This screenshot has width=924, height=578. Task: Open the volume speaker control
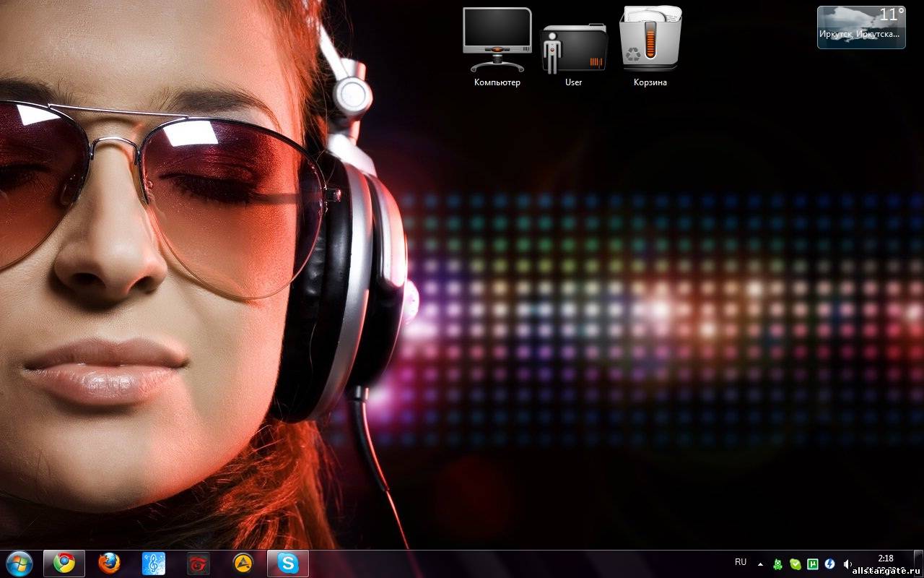[847, 564]
